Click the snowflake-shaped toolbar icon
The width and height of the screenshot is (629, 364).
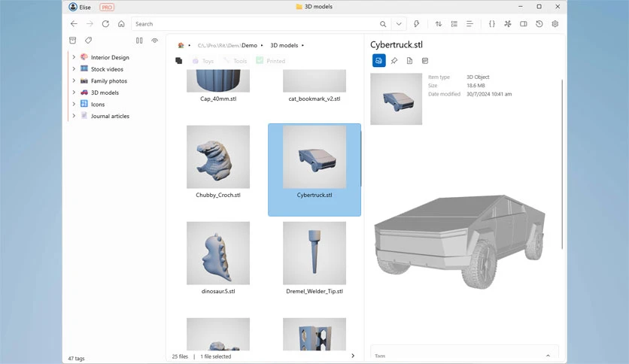(x=508, y=24)
